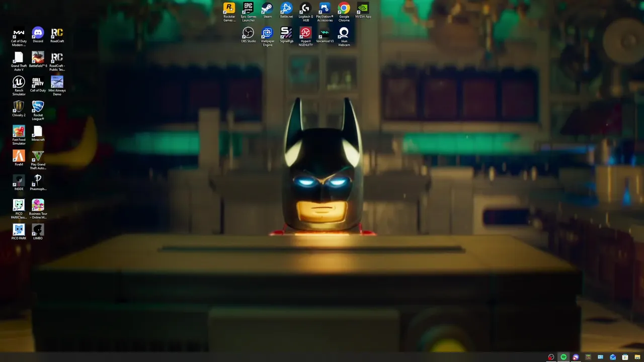Select the Business Tour Online icon
Viewport: 644px width, 362px height.
click(38, 209)
